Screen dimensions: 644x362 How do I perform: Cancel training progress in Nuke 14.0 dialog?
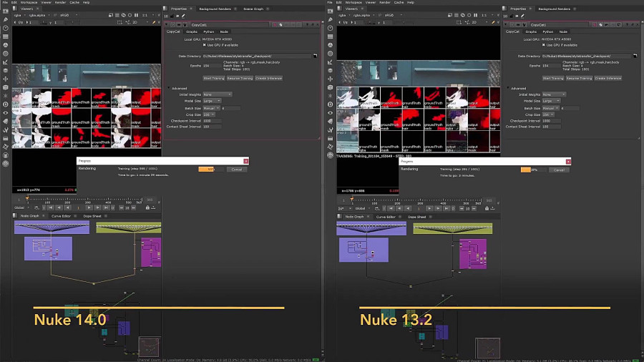coord(237,169)
